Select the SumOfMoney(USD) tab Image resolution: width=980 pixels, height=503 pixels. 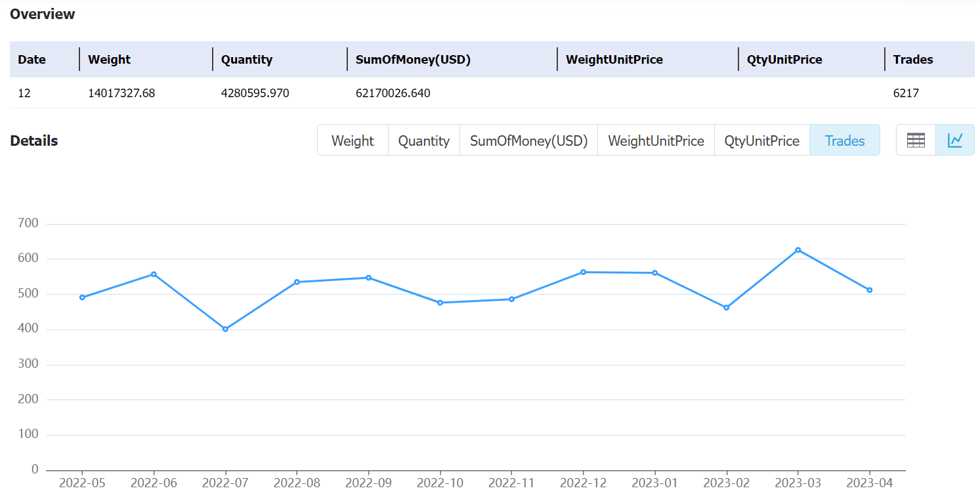[x=529, y=141]
